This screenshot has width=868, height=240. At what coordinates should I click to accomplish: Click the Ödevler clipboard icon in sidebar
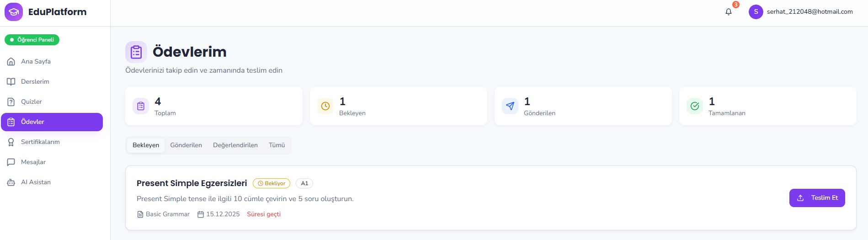tap(11, 122)
